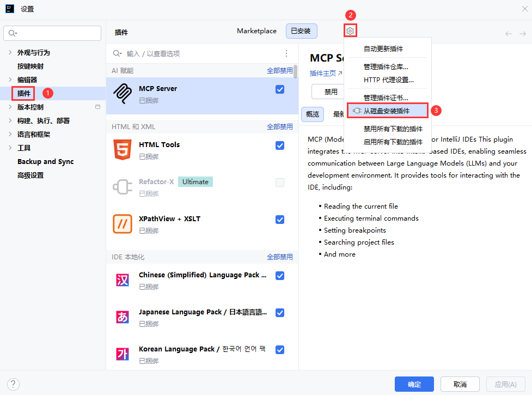This screenshot has height=395, width=532.
Task: Click 全部禁用 for IDE 本地化 group
Action: click(x=279, y=257)
